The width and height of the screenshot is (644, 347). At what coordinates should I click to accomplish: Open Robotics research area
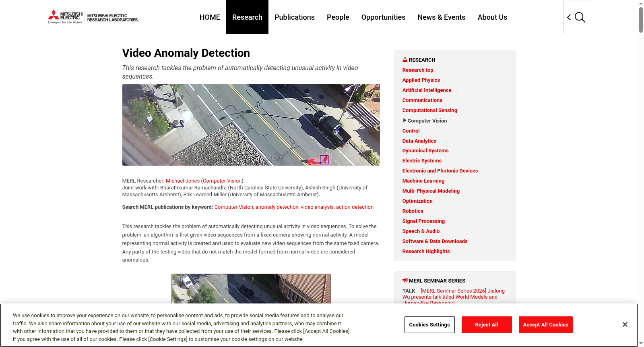point(413,211)
